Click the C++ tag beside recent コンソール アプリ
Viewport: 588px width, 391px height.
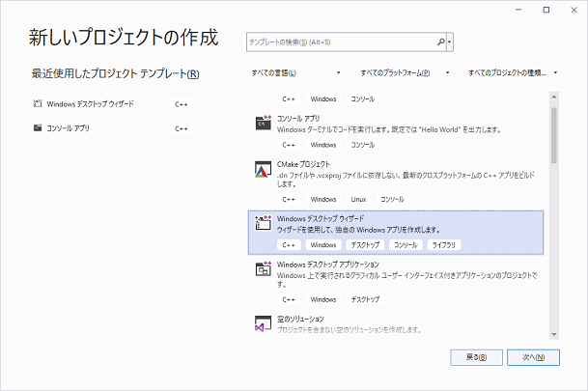pos(182,128)
